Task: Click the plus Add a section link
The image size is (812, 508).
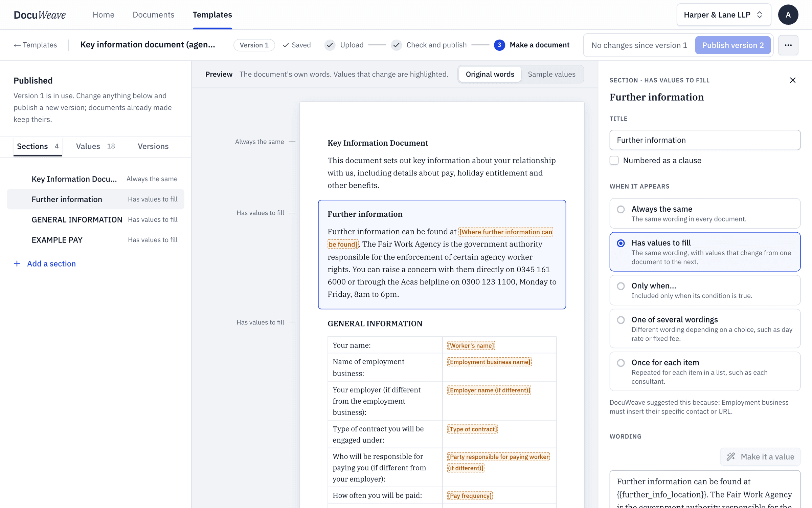Action: [x=45, y=263]
